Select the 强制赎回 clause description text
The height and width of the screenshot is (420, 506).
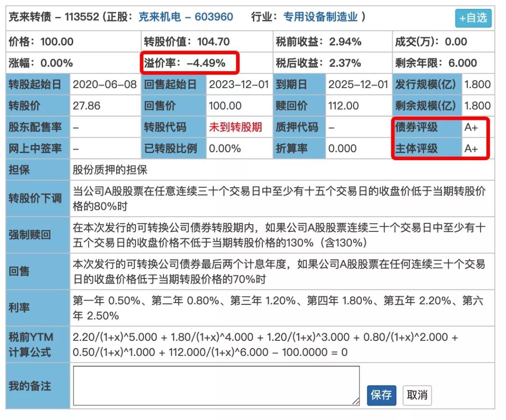(279, 235)
